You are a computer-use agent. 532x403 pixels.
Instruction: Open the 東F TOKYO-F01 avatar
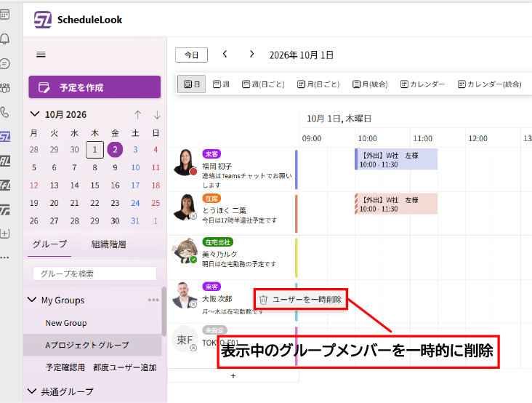click(185, 339)
